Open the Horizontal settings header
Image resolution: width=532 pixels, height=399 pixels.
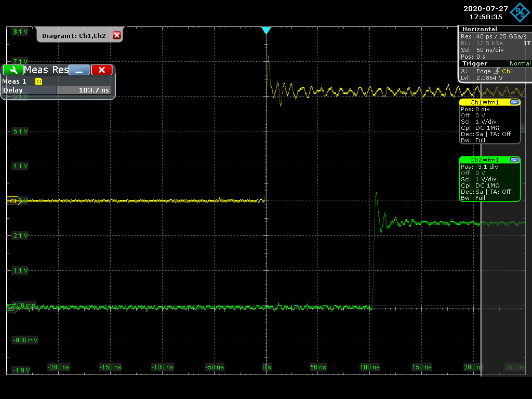tap(479, 29)
